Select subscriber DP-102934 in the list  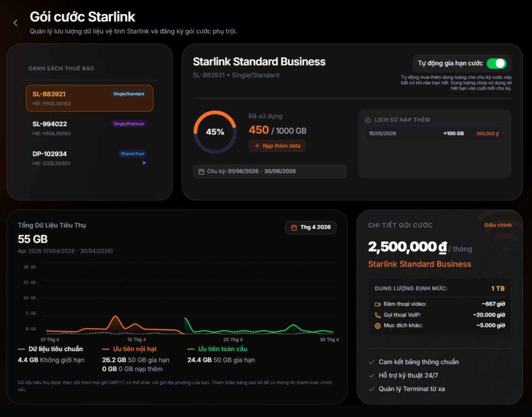pyautogui.click(x=90, y=158)
